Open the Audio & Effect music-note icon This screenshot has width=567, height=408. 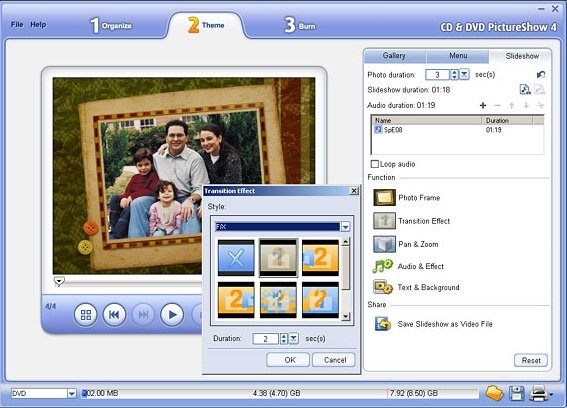click(x=383, y=266)
